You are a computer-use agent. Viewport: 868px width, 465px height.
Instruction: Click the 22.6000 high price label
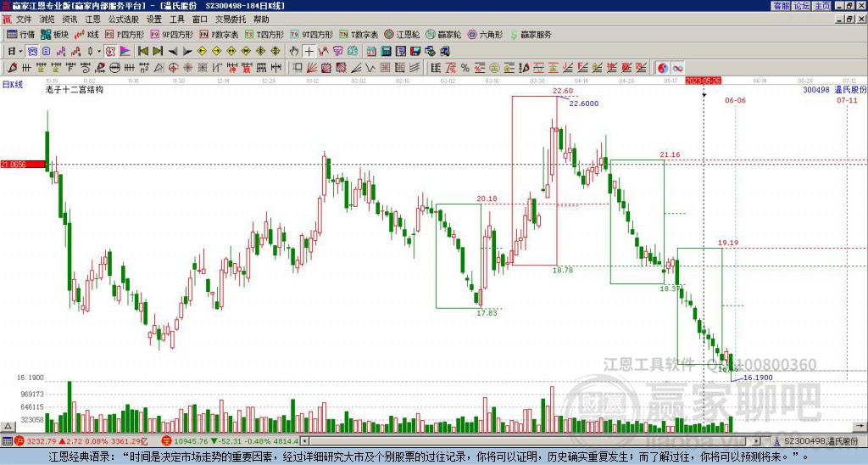click(584, 103)
